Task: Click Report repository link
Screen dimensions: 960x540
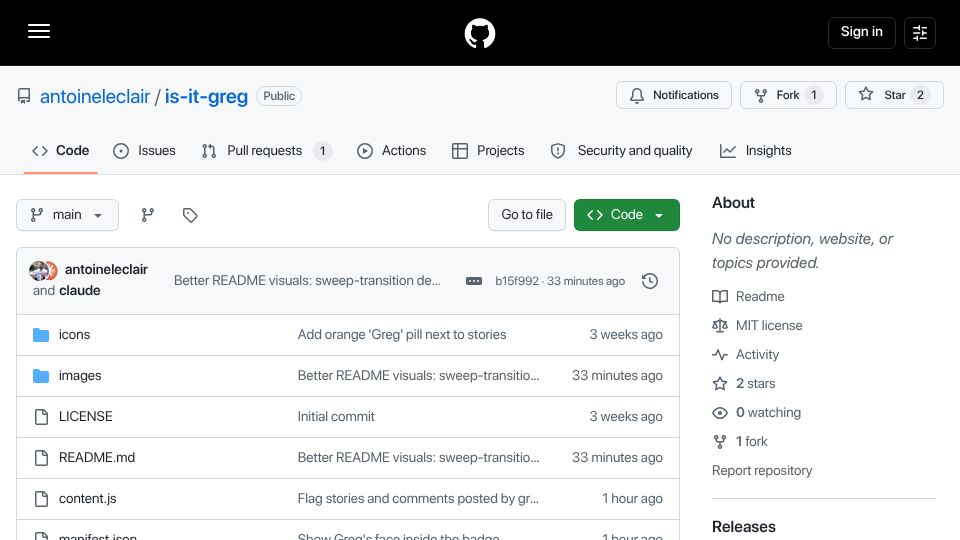Action: (762, 470)
